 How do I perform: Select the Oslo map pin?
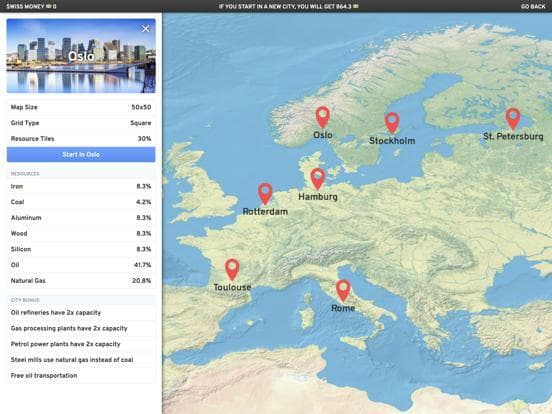click(x=322, y=117)
